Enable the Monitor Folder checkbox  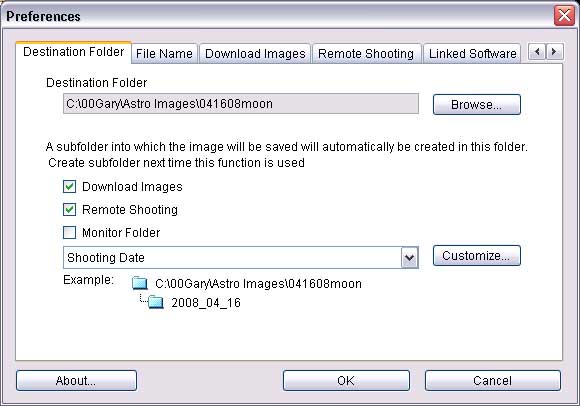click(70, 233)
